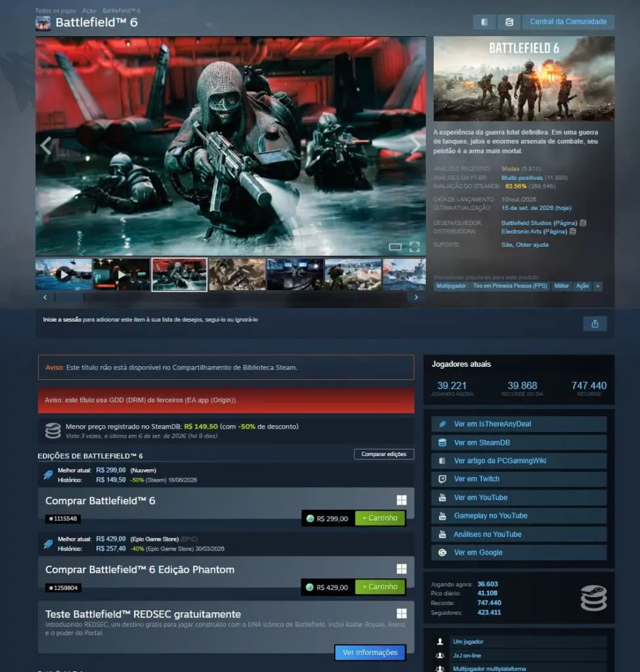
Task: Click JxJ on-line feature entry
Action: click(x=519, y=656)
